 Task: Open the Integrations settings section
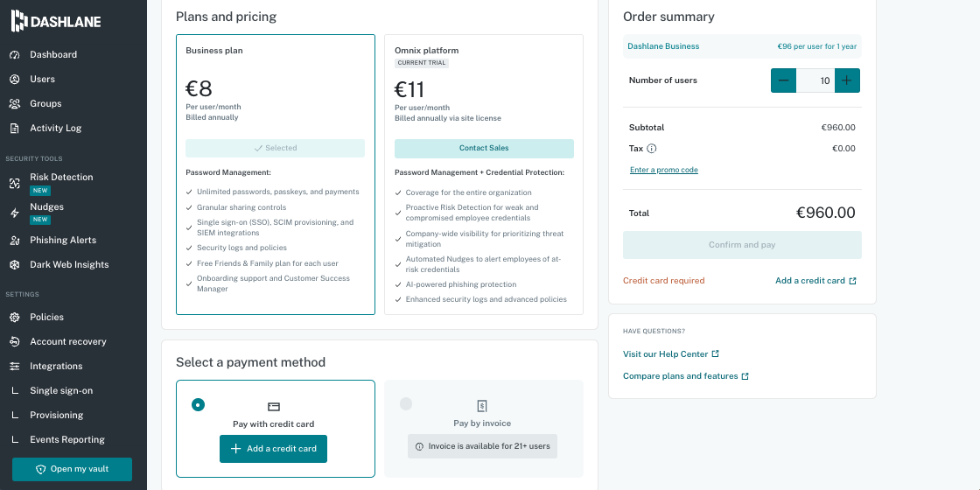click(56, 367)
